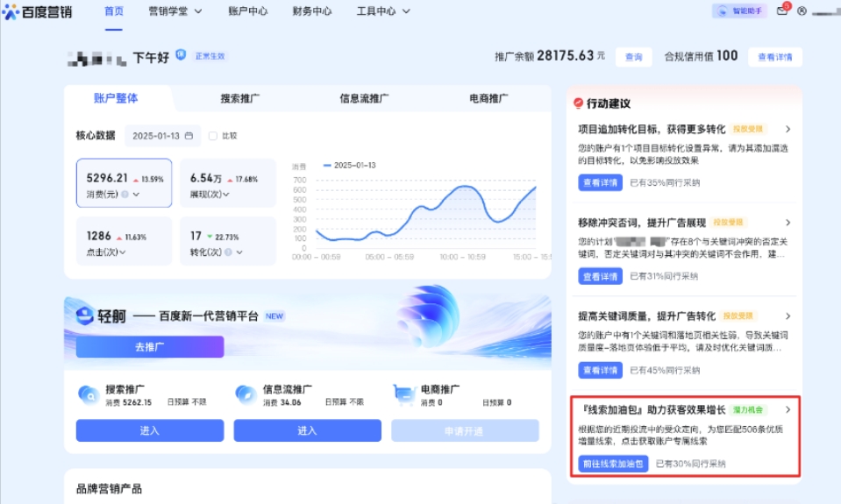Select the 17 转化 metric card

[227, 241]
